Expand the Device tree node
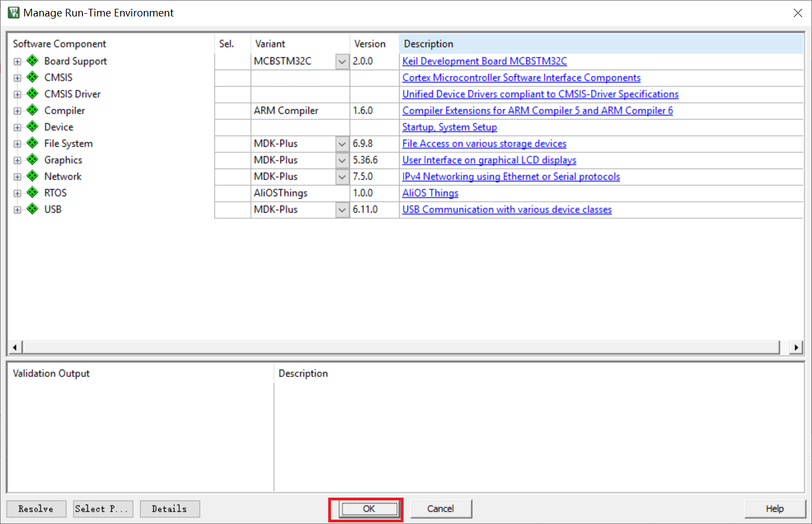 18,127
